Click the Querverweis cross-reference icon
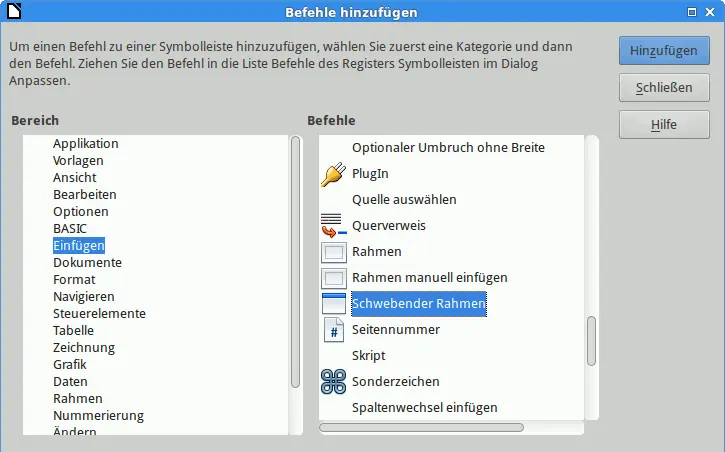 pos(333,226)
